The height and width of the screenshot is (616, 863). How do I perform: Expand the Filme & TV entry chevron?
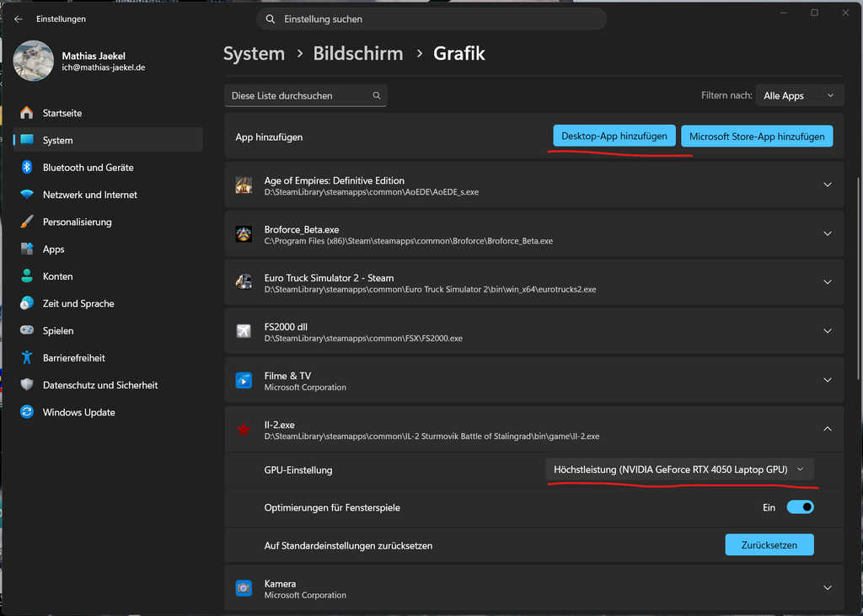pyautogui.click(x=828, y=380)
